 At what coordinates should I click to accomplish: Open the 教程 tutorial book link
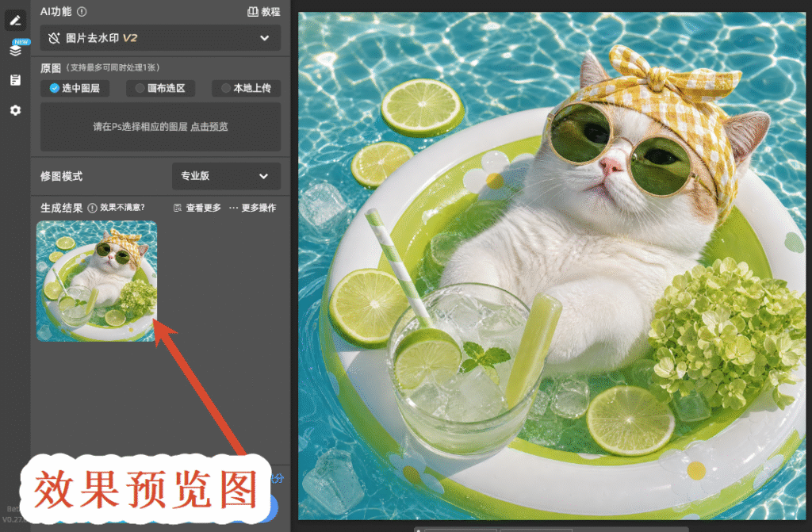263,11
